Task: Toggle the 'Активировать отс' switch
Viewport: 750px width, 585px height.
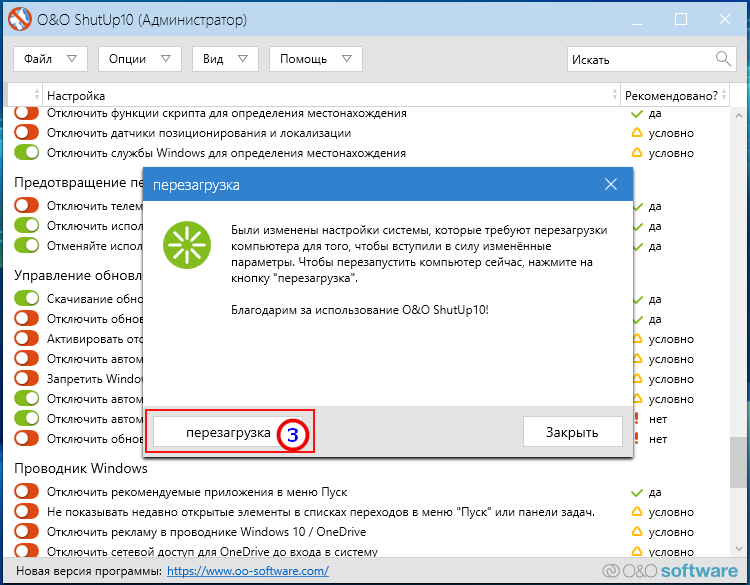Action: click(26, 339)
